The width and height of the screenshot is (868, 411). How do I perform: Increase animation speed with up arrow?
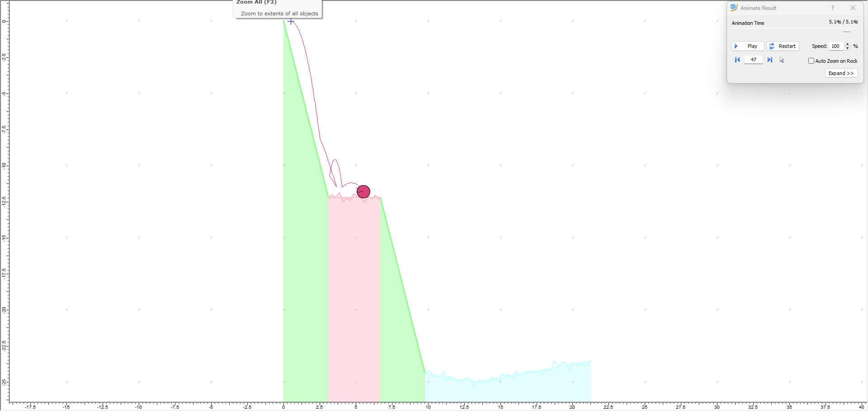[847, 44]
